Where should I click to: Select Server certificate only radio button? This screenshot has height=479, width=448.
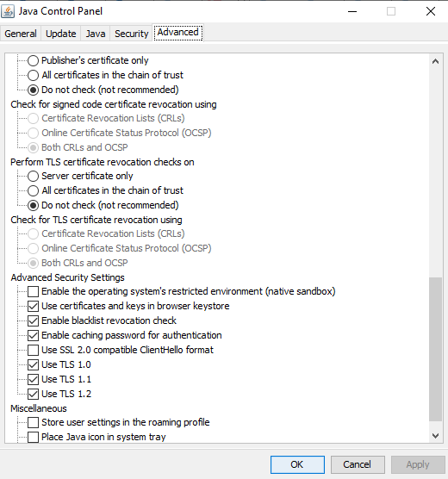tap(33, 176)
